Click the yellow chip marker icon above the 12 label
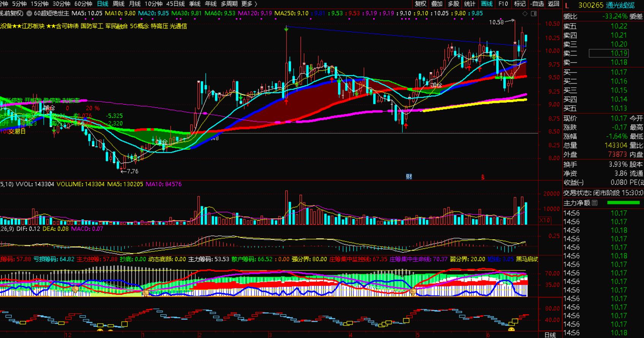This screenshot has height=338, width=644. [x=75, y=290]
